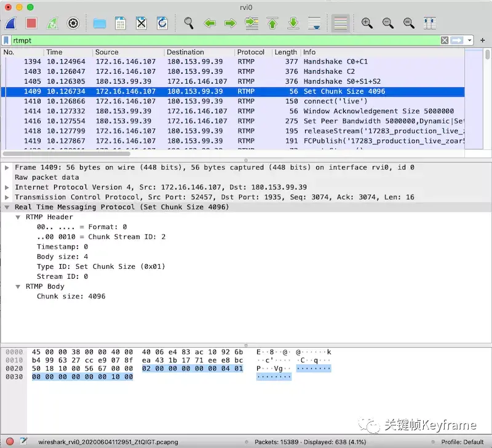Jump to the first packet

pos(272,23)
